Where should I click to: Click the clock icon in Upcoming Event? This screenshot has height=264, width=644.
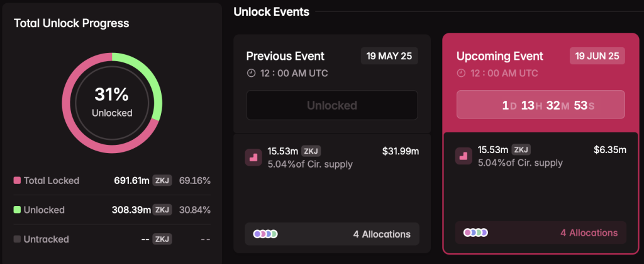(461, 73)
